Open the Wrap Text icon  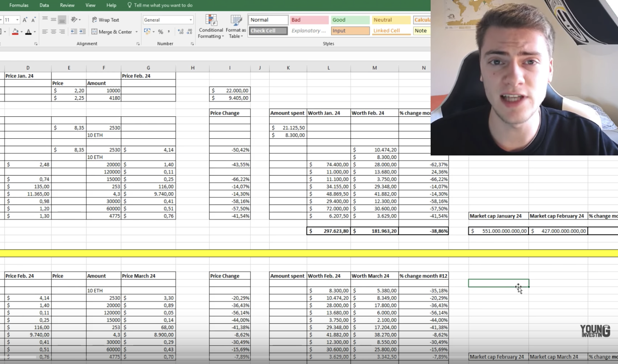point(105,20)
